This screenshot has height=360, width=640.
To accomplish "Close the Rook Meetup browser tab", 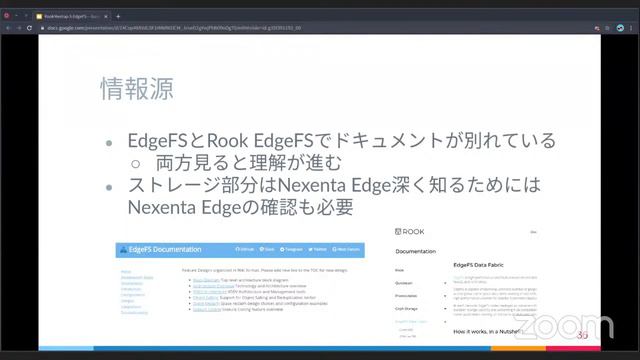I will pos(106,16).
